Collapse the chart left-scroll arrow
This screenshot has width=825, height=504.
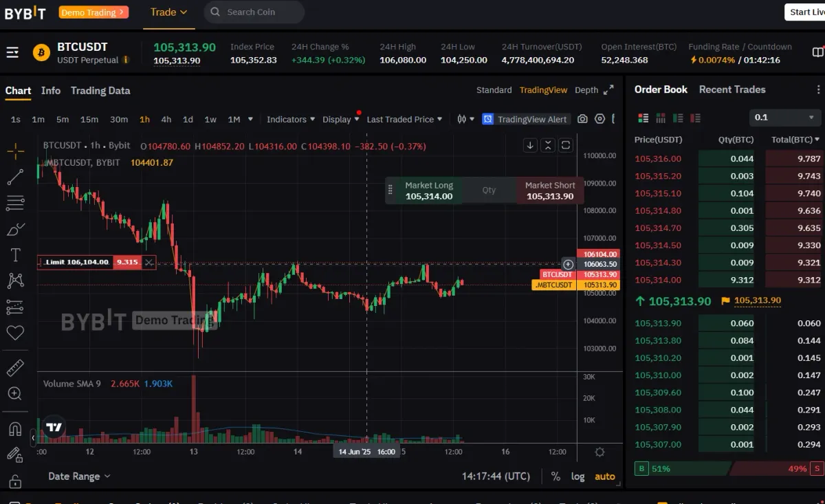33,437
